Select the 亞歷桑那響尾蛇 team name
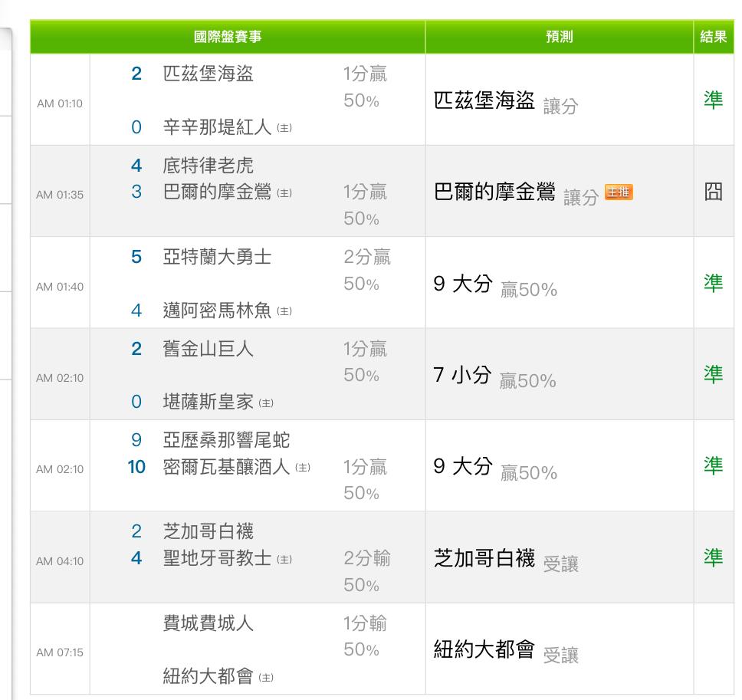This screenshot has width=742, height=700. [226, 440]
